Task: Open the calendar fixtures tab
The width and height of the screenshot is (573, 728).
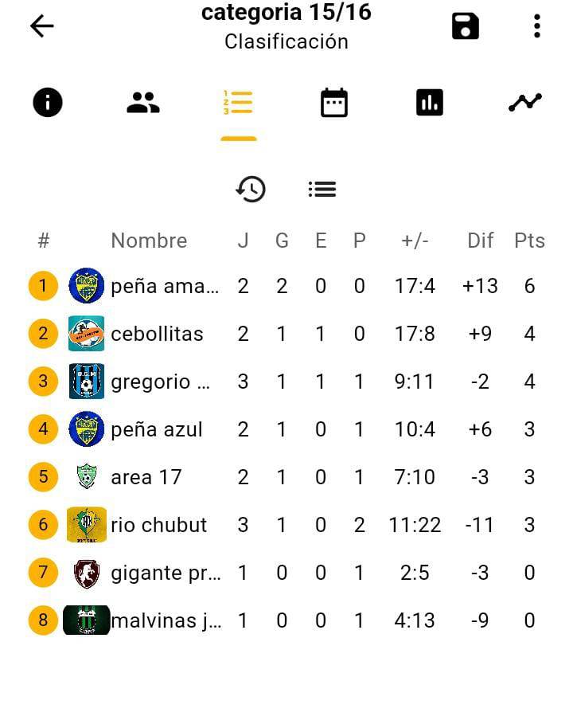Action: (334, 103)
